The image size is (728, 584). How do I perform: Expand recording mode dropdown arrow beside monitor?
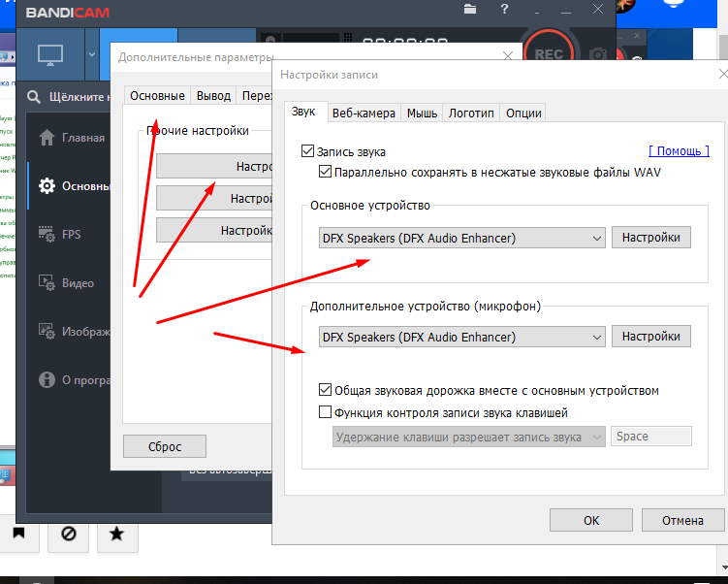click(x=92, y=54)
